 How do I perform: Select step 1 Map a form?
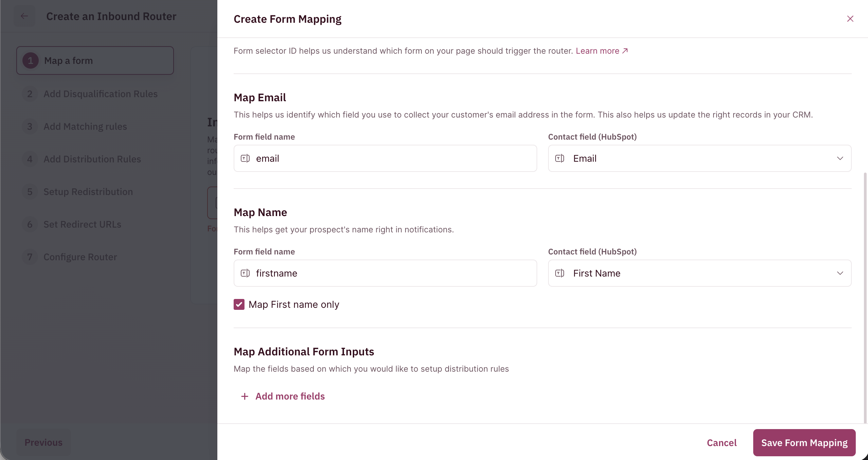pyautogui.click(x=95, y=60)
